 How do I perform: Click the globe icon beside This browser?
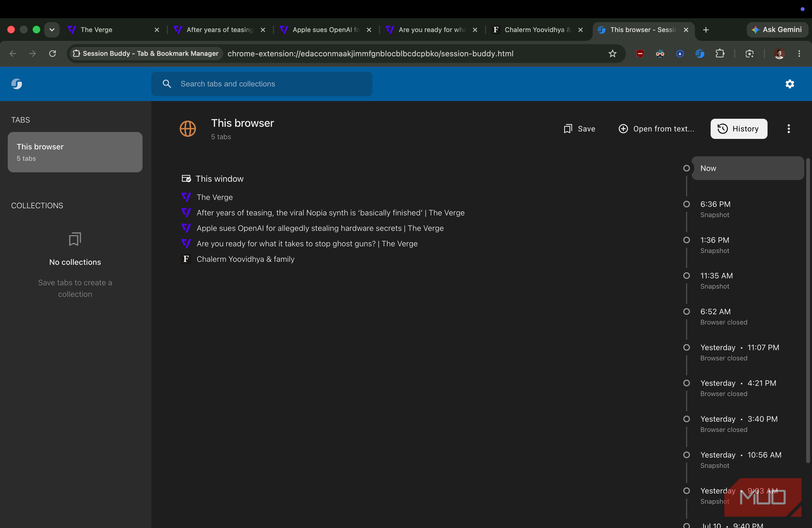coord(188,129)
